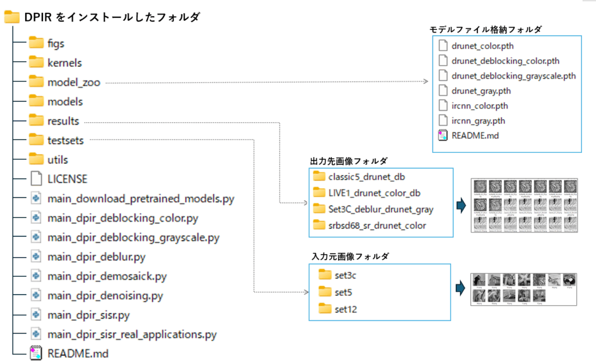Select the Python icon beside main_dpir_deblur.py
The height and width of the screenshot is (364, 596).
37,256
